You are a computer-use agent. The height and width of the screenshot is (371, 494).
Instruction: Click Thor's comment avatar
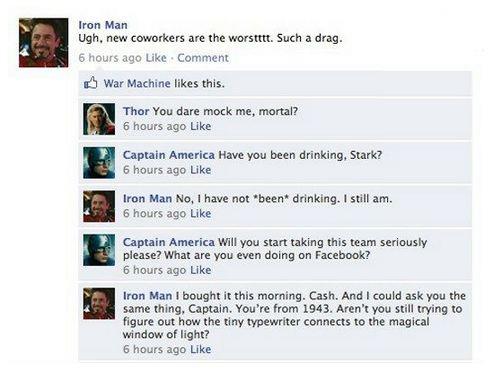[x=99, y=119]
